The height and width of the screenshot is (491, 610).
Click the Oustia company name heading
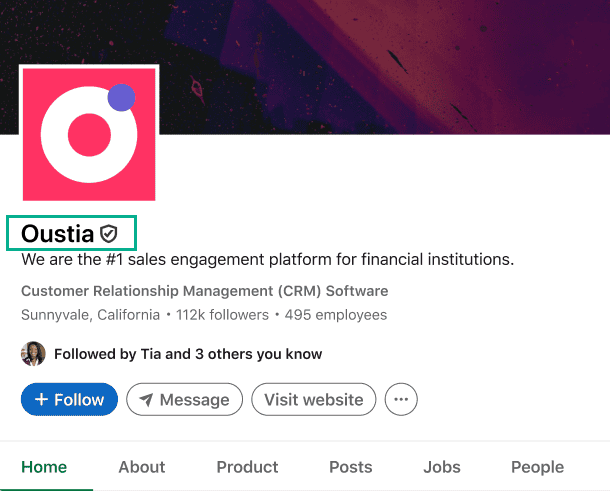(58, 234)
